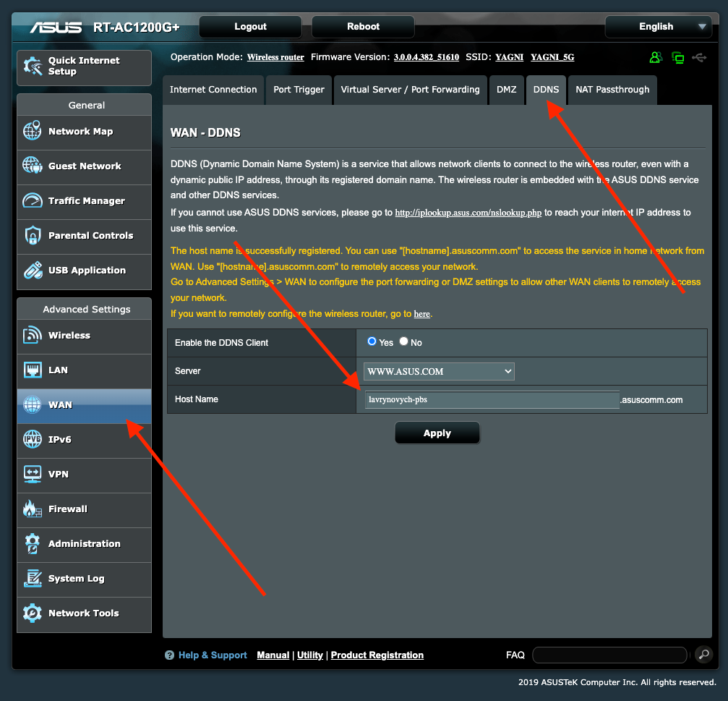
Task: Open the Server WWW.ASUS.COM dropdown
Action: tap(439, 371)
